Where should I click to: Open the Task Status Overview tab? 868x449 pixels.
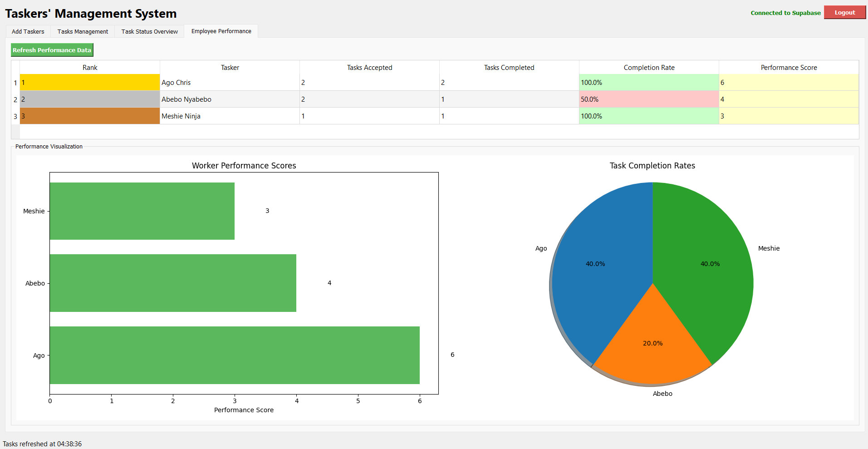pyautogui.click(x=149, y=31)
